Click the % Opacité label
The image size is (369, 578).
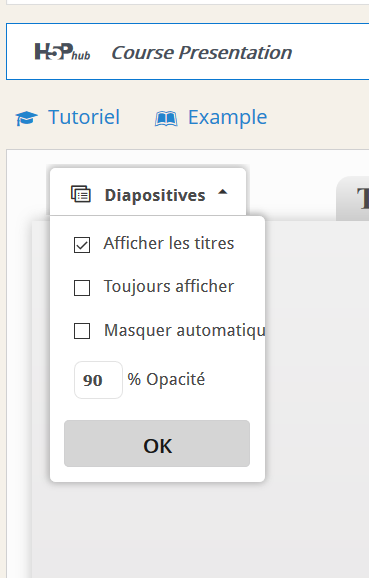point(166,379)
